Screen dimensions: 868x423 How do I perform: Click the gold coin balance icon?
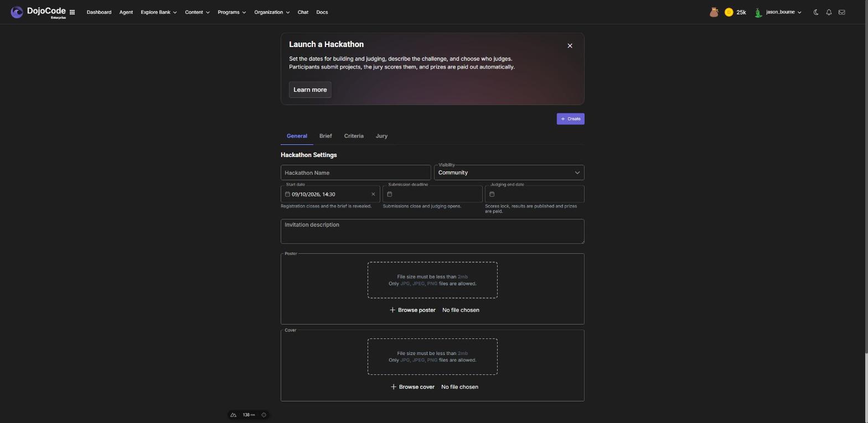[728, 12]
